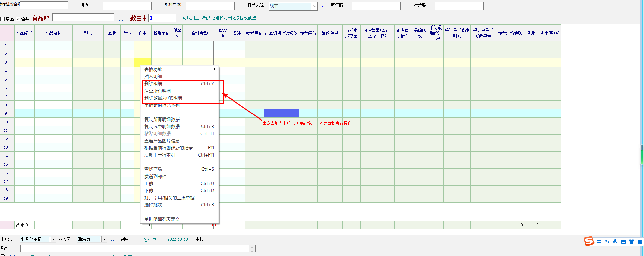Enable the 赠品 checkbox
The image size is (644, 256).
coord(3,19)
